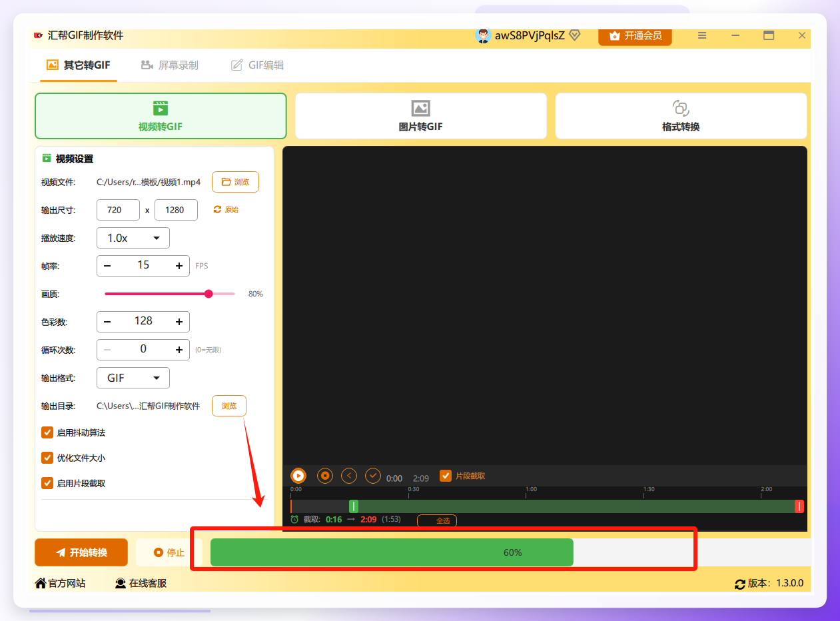Click 浏览 button for output directory
Screen dimensions: 840x621
[x=229, y=406]
